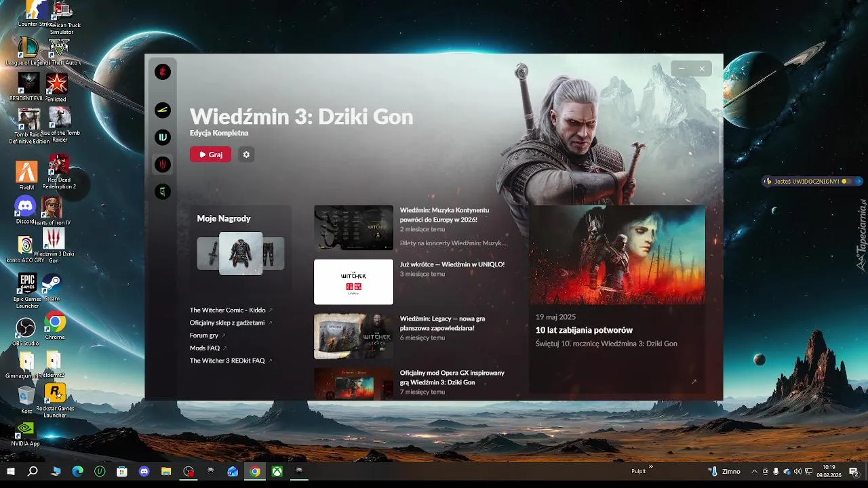
Task: Select the Cyberpunk yellow icon in launcher sidebar
Action: coord(163,110)
